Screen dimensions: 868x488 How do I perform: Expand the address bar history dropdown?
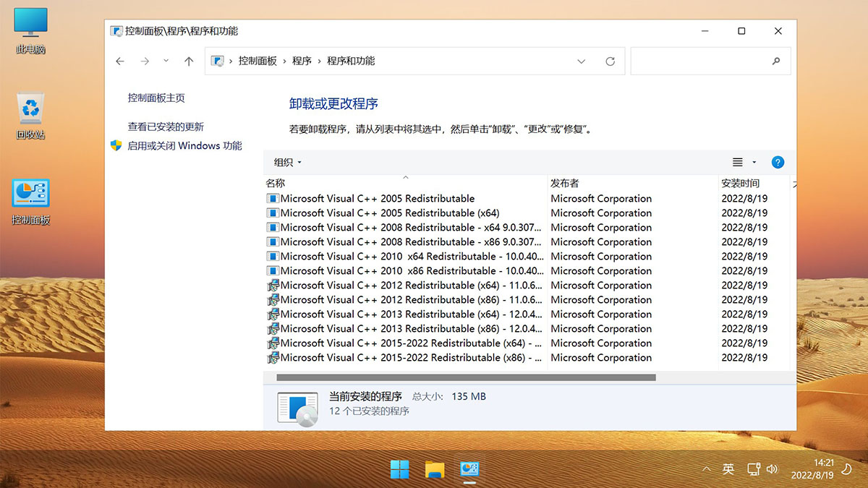pyautogui.click(x=581, y=61)
